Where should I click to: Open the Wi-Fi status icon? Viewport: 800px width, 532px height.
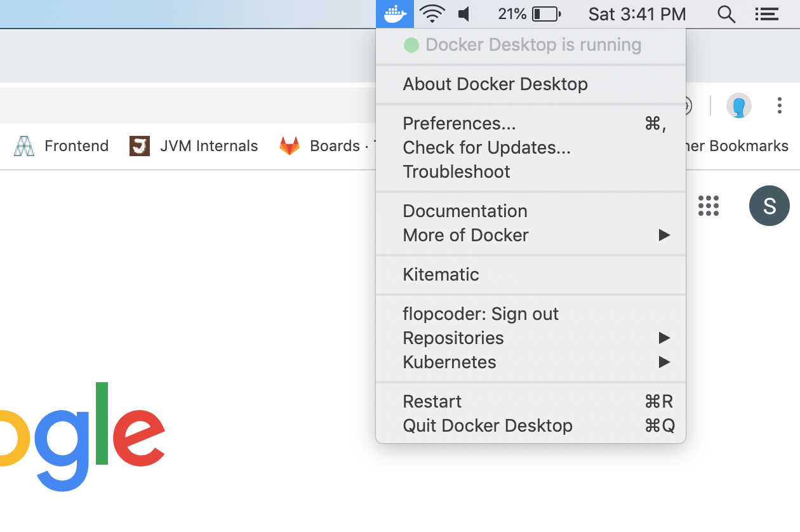(x=432, y=14)
